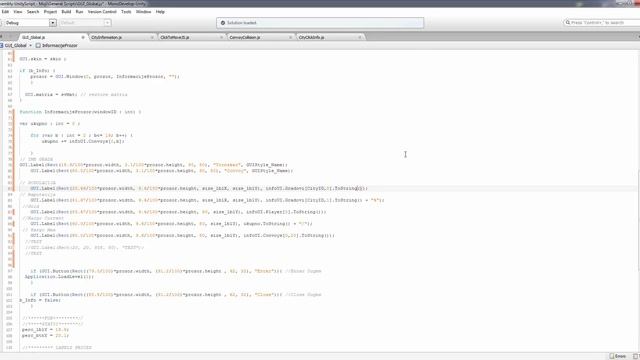Open the Search menu
This screenshot has width=640, height=360.
pyautogui.click(x=33, y=12)
